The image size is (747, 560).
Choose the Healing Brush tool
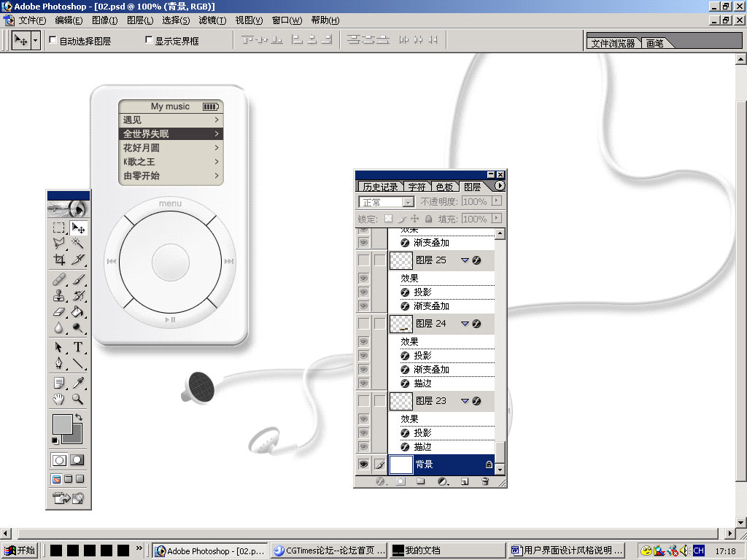59,279
